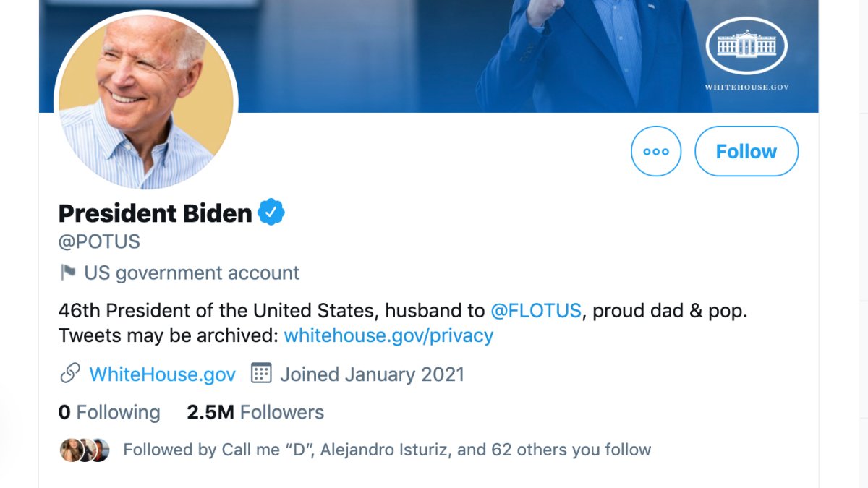Click the verified checkmark badge next to President Biden
This screenshot has height=488, width=868.
pos(271,211)
